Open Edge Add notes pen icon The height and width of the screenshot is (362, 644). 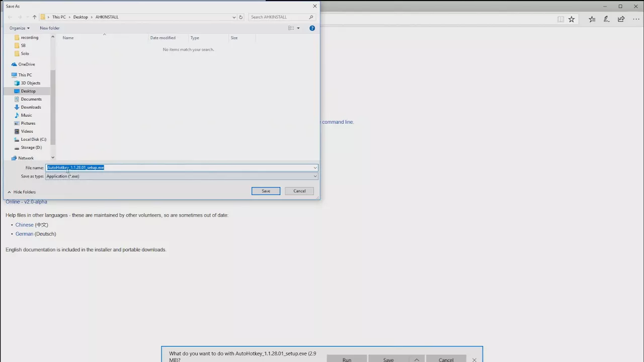click(606, 19)
